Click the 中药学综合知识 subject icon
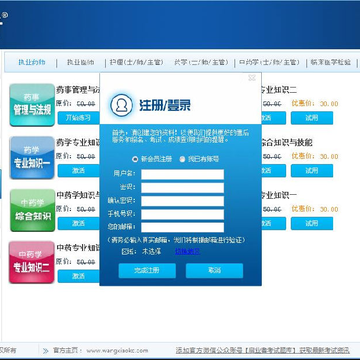The width and height of the screenshot is (360, 360). click(x=32, y=210)
